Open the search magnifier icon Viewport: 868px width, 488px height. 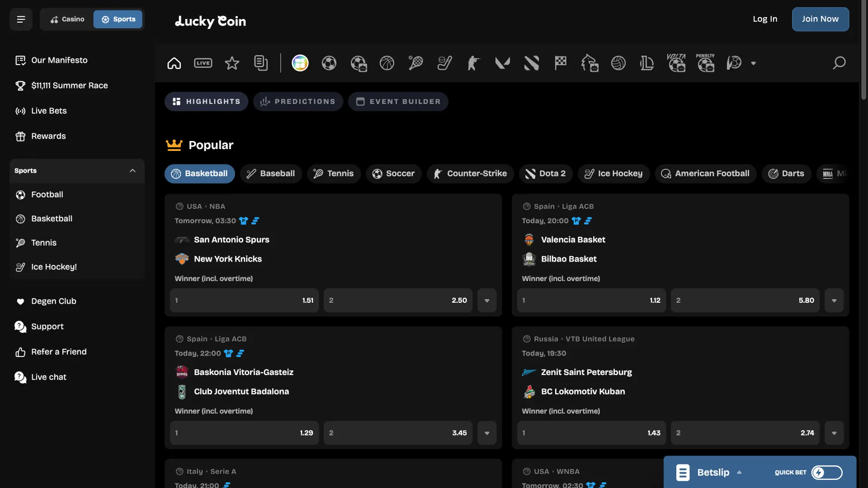click(839, 63)
